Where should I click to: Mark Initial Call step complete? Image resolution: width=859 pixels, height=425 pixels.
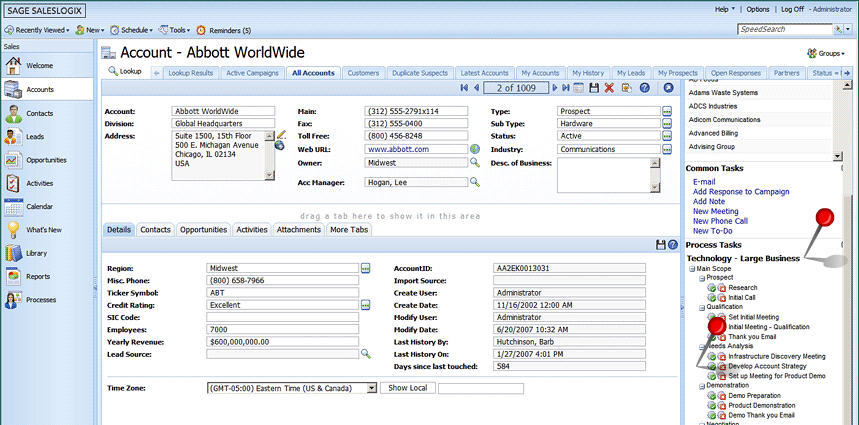[x=712, y=297]
